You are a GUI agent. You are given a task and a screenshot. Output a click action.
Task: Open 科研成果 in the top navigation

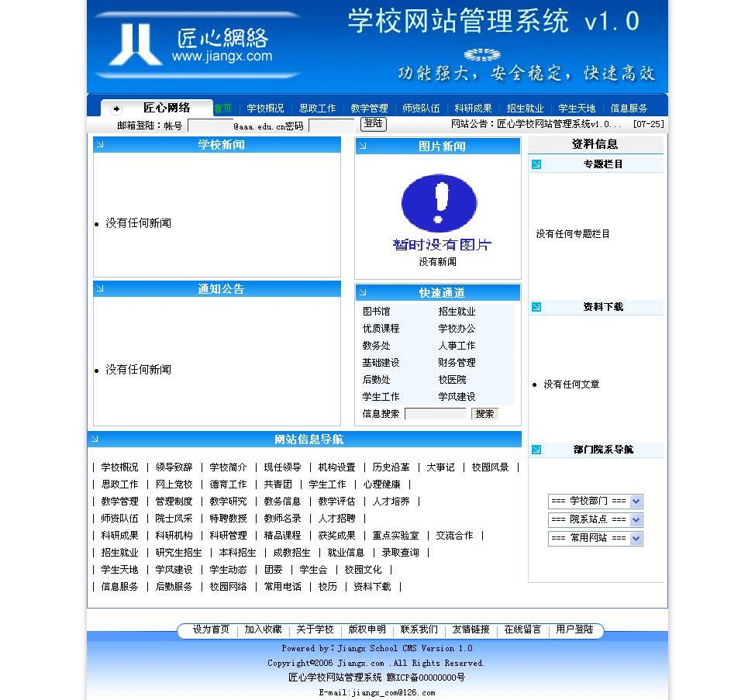click(474, 109)
